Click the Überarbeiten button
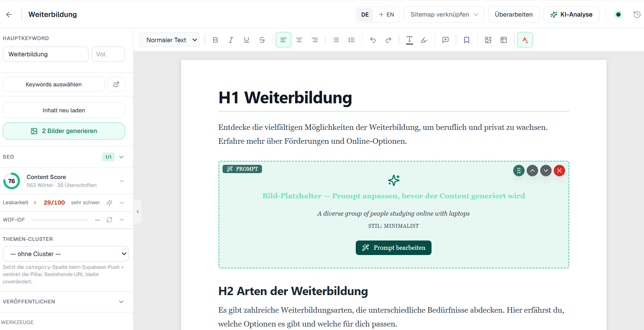644x330 pixels. [514, 15]
